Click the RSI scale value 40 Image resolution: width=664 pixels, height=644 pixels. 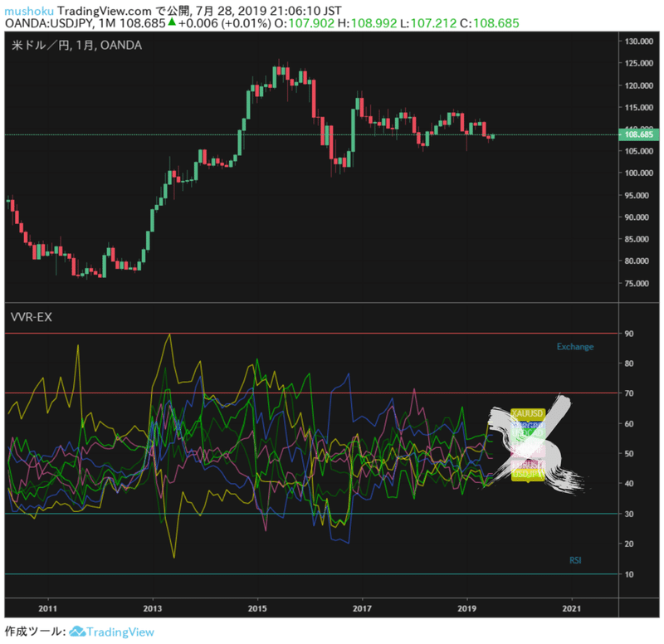[629, 484]
